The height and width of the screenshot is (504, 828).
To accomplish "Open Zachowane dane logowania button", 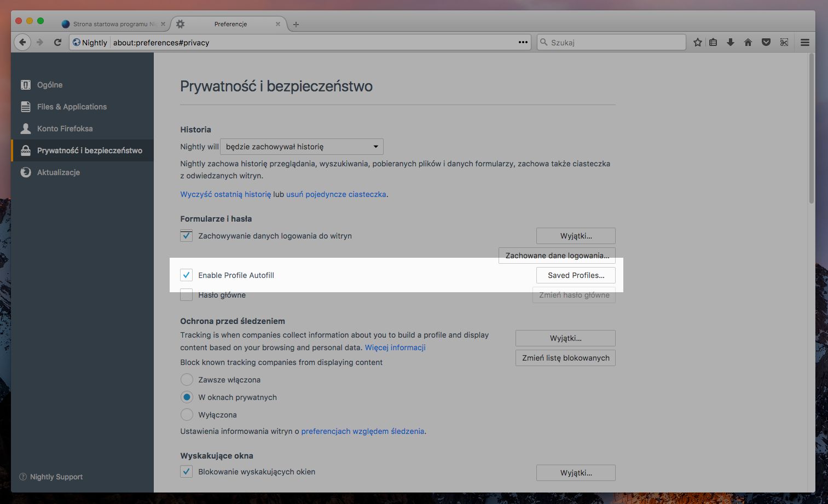I will 557,256.
